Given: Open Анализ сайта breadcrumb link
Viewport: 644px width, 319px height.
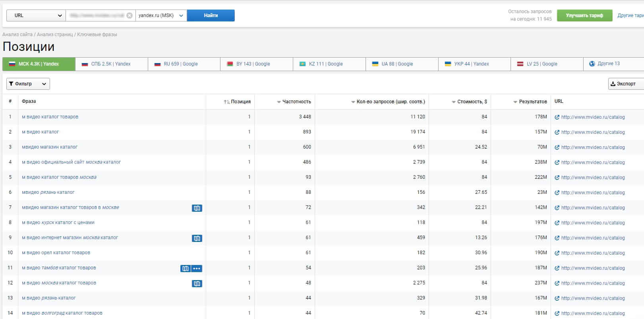Looking at the screenshot, I should click(17, 35).
